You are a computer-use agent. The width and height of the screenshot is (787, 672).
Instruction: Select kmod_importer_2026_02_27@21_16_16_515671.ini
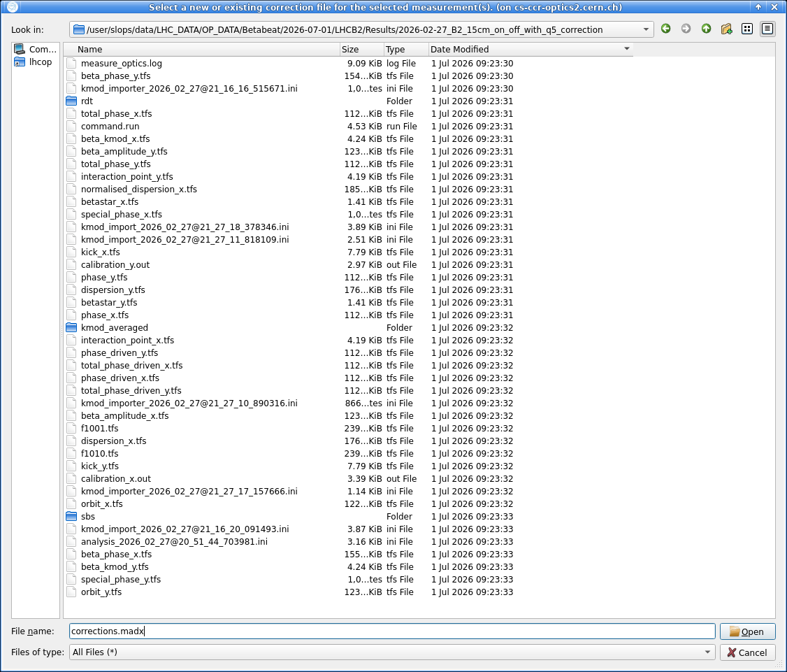(189, 88)
